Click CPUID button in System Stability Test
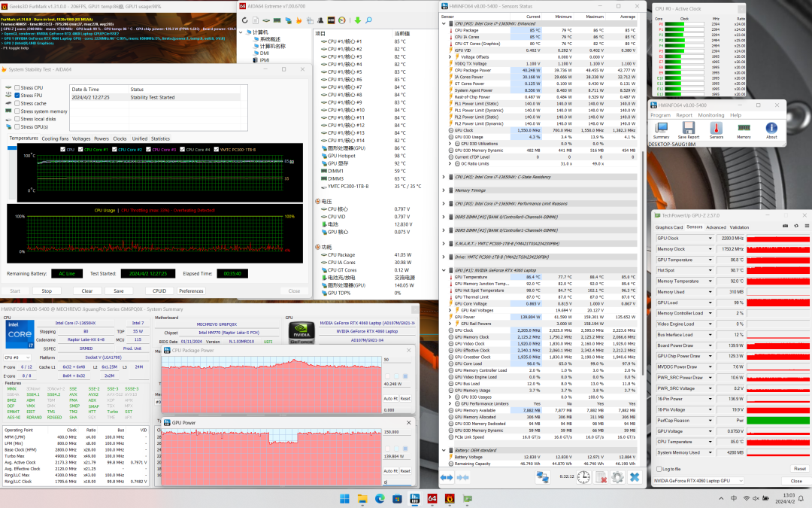Image resolution: width=812 pixels, height=508 pixels. [x=159, y=291]
